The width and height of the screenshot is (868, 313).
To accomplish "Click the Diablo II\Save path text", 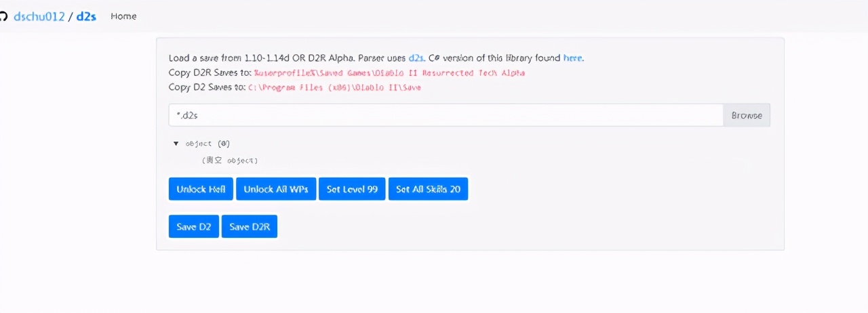I will tap(334, 88).
